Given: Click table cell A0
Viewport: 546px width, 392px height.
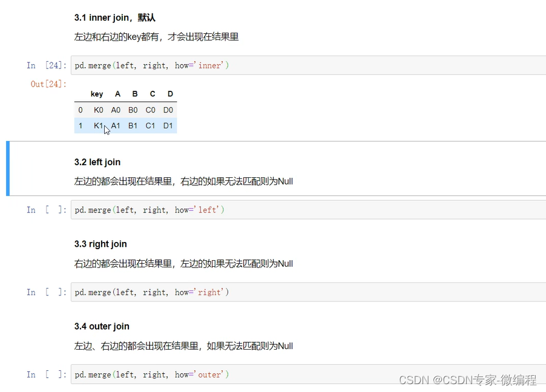Looking at the screenshot, I should (x=116, y=110).
